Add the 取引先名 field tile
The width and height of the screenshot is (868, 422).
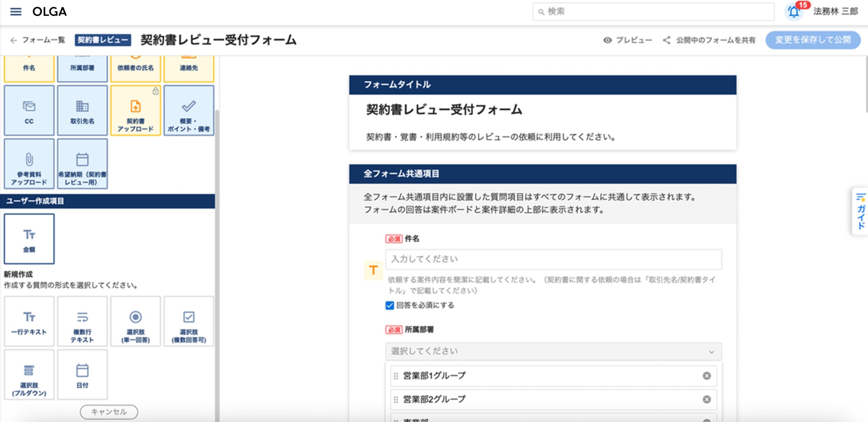click(82, 111)
